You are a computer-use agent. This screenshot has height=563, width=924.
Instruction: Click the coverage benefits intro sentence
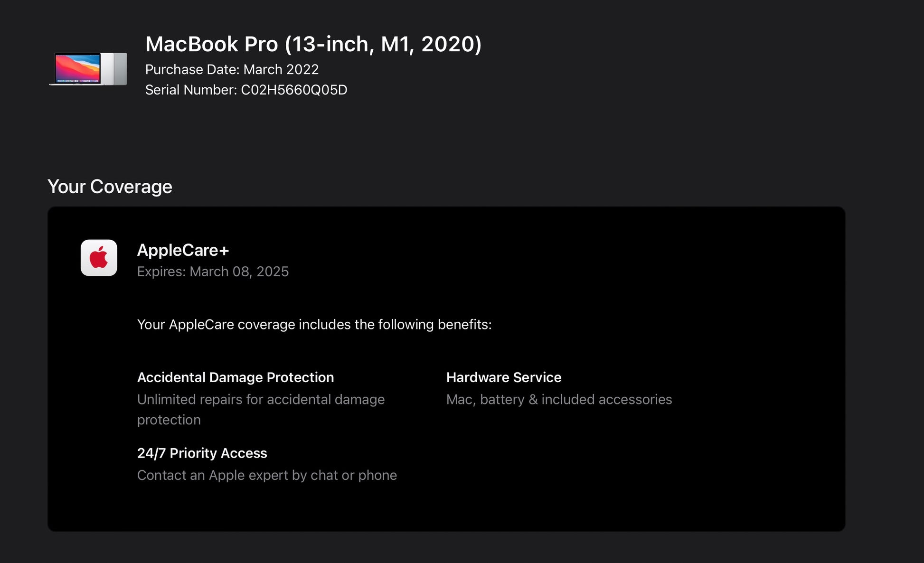(x=314, y=325)
